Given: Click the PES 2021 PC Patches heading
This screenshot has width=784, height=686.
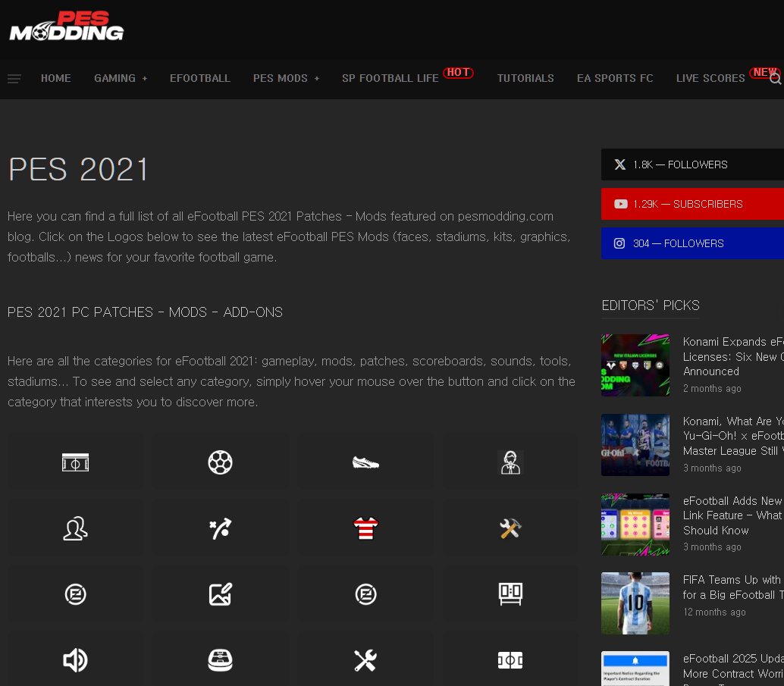Looking at the screenshot, I should pyautogui.click(x=145, y=312).
